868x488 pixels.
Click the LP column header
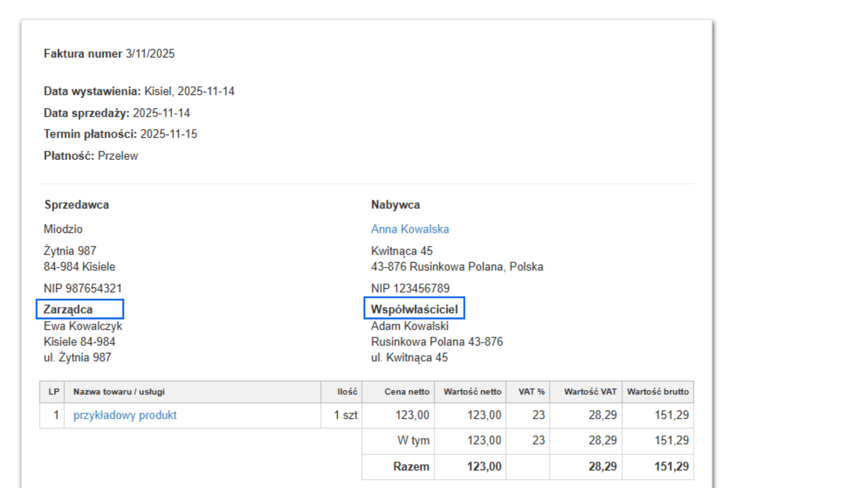click(54, 392)
